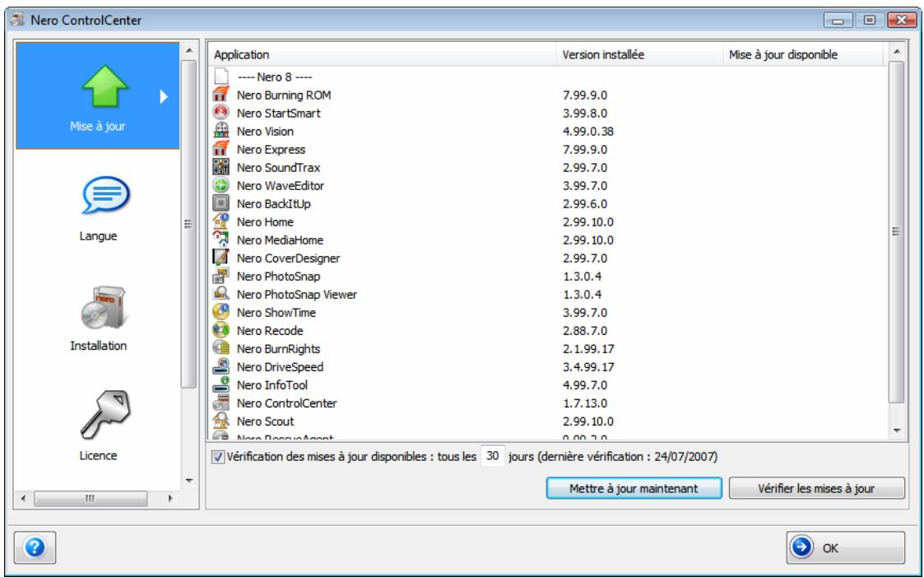This screenshot has height=577, width=924.
Task: Confirm with the OK button
Action: [846, 547]
